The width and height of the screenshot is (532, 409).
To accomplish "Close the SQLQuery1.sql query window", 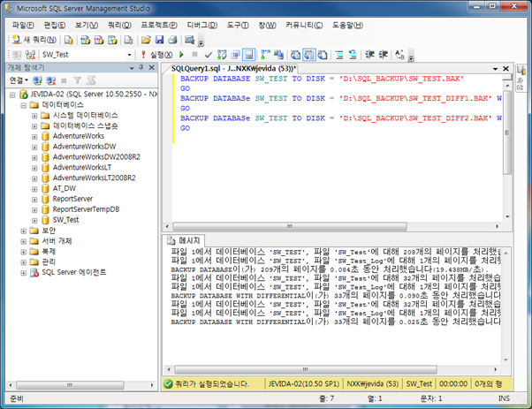I will [x=505, y=69].
